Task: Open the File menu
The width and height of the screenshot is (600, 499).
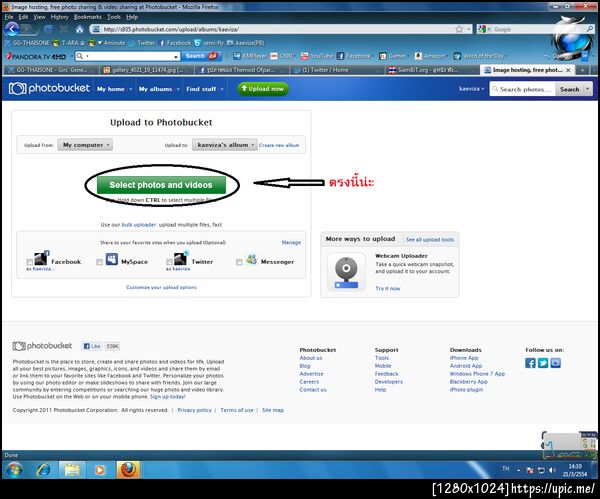Action: [x=9, y=17]
